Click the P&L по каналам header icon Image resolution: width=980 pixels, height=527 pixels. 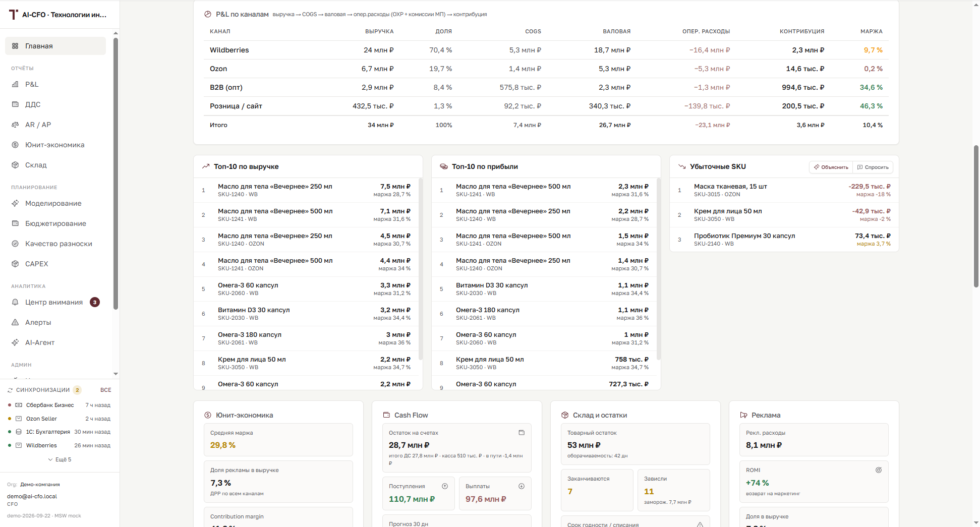click(x=208, y=14)
